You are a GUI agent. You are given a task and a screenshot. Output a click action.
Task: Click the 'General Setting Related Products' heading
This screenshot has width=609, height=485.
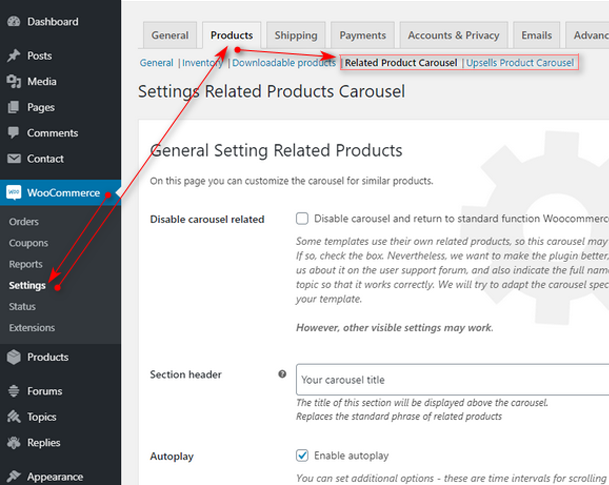(x=276, y=150)
